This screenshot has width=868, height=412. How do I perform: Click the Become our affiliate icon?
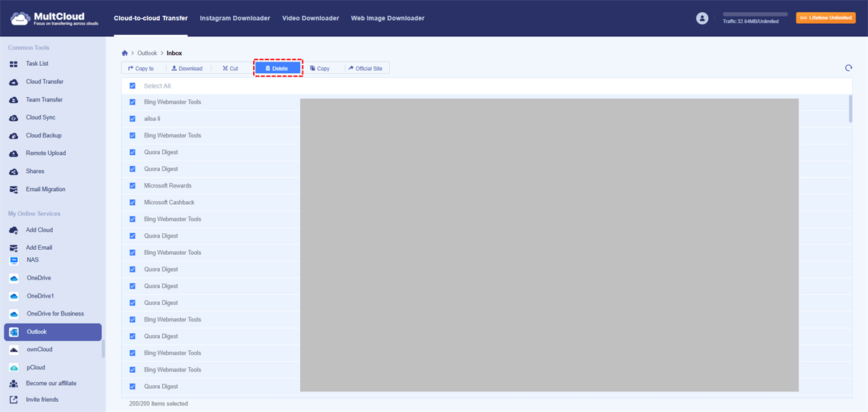click(x=14, y=383)
